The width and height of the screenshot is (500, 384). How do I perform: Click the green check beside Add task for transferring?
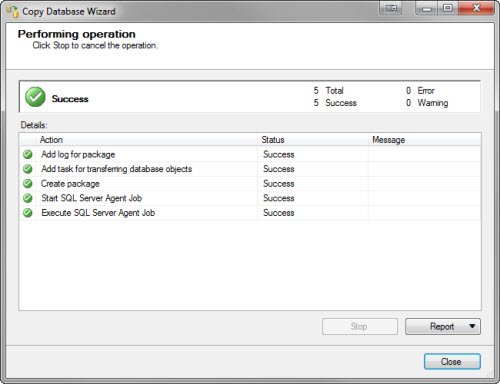[x=28, y=169]
